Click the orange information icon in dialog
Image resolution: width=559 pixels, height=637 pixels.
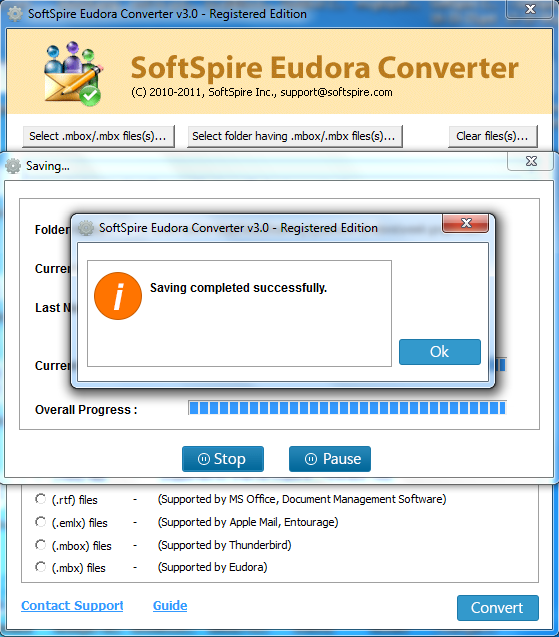118,296
